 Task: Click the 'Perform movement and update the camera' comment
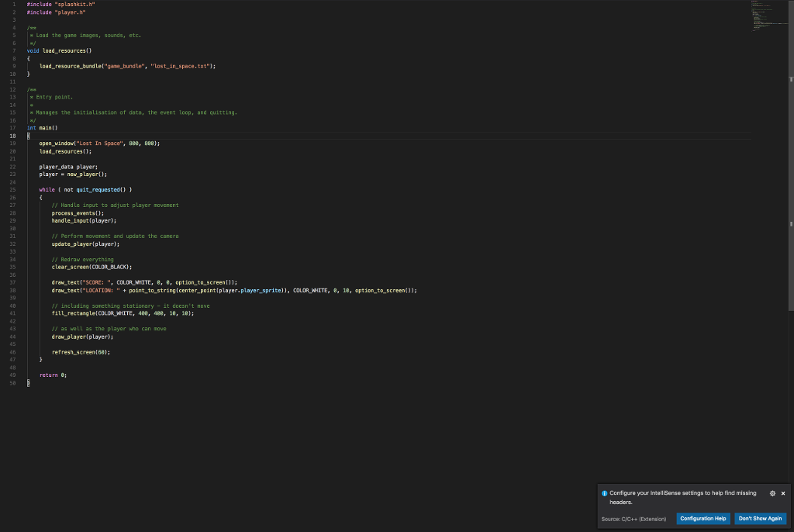tap(115, 236)
